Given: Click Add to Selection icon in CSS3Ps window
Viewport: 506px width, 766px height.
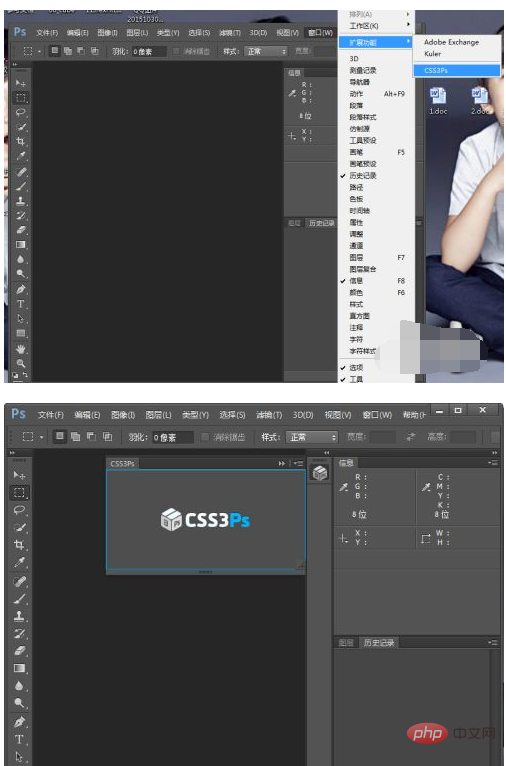Looking at the screenshot, I should 75,436.
